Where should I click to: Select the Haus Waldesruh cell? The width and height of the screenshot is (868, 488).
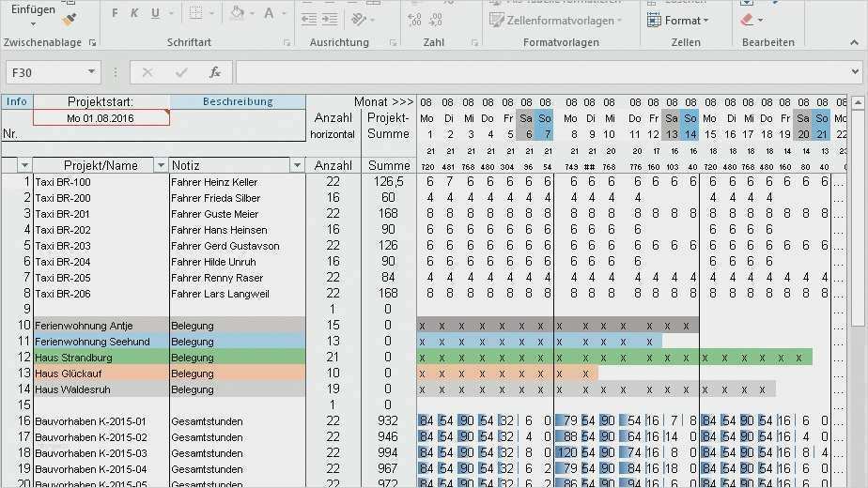(101, 389)
